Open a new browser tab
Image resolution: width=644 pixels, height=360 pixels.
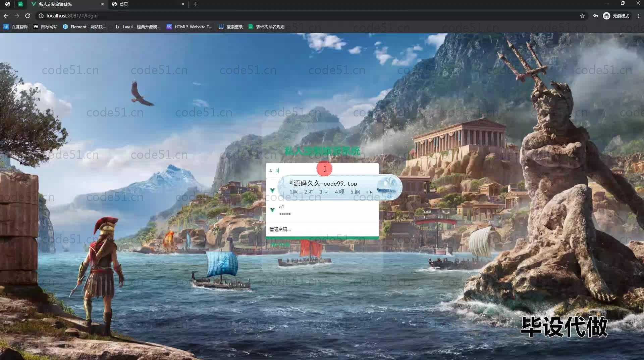tap(196, 4)
